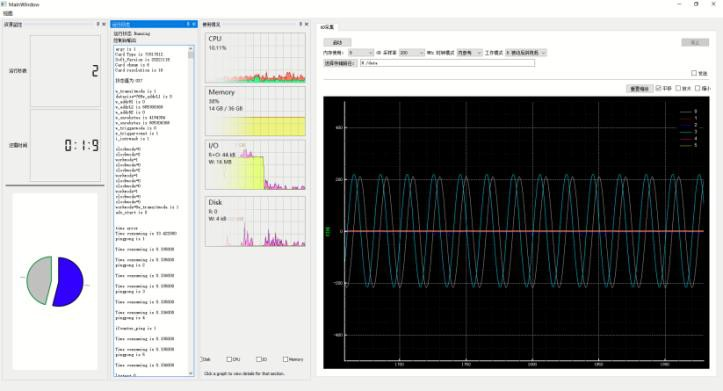The width and height of the screenshot is (723, 391).
Task: Click the storage path input field
Action: pyautogui.click(x=447, y=63)
